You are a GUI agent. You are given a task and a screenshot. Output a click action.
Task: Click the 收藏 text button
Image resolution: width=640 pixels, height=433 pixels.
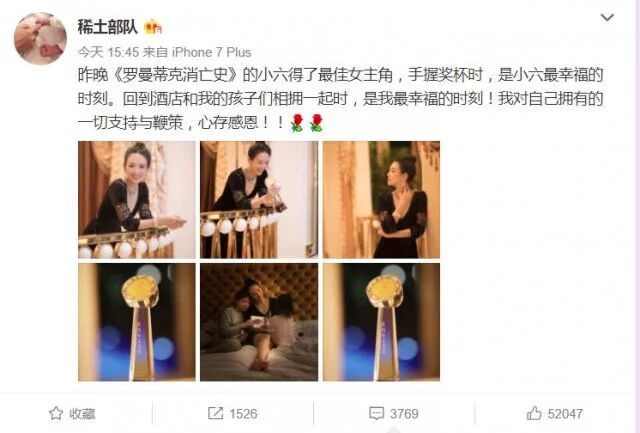(x=82, y=414)
